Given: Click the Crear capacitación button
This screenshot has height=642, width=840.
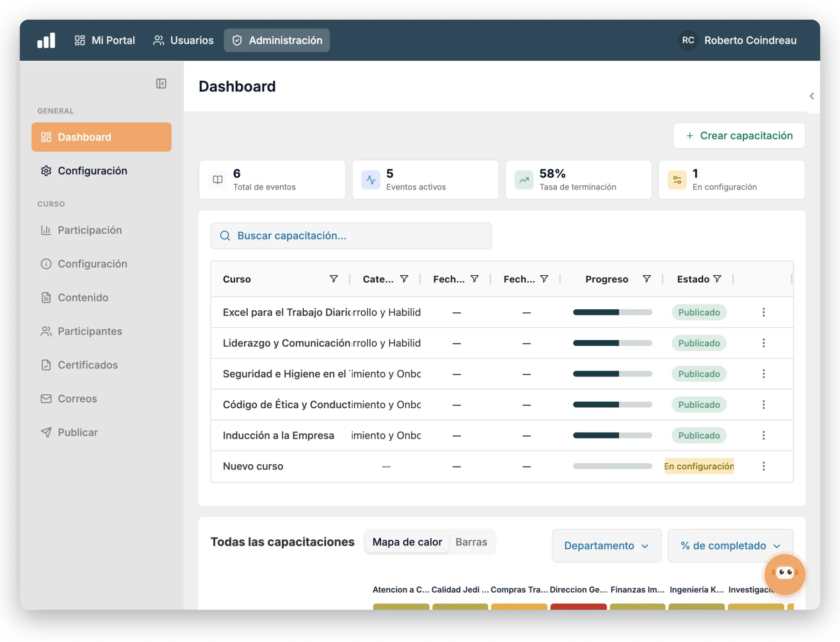Looking at the screenshot, I should [x=739, y=136].
